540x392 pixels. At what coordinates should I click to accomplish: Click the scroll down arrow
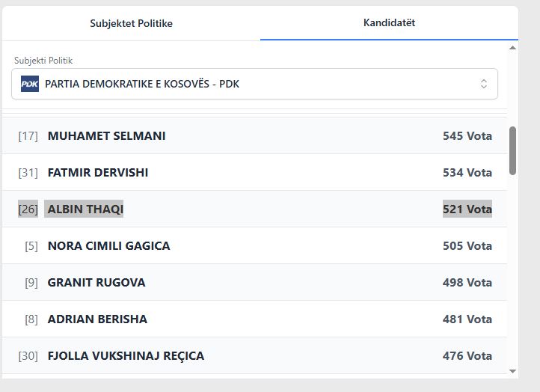point(512,370)
